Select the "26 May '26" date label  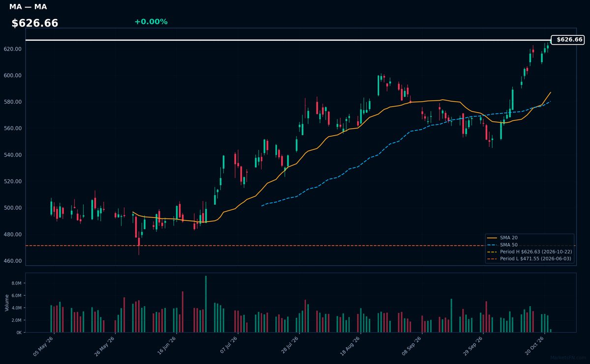point(104,345)
